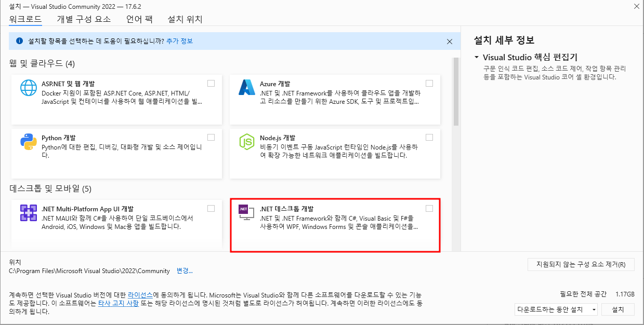
Task: Enable the Python 개발 workload checkbox
Action: 211,137
